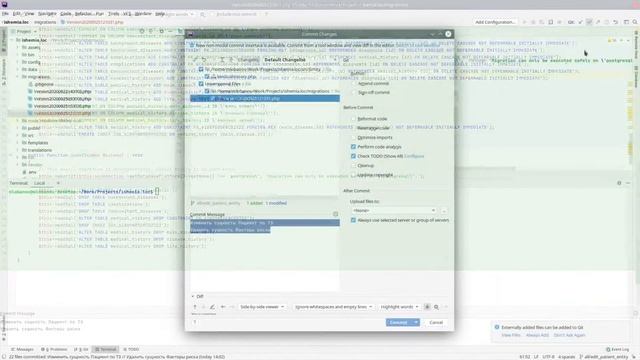This screenshot has width=640, height=360.
Task: Open the Tools menu
Action: point(113,14)
